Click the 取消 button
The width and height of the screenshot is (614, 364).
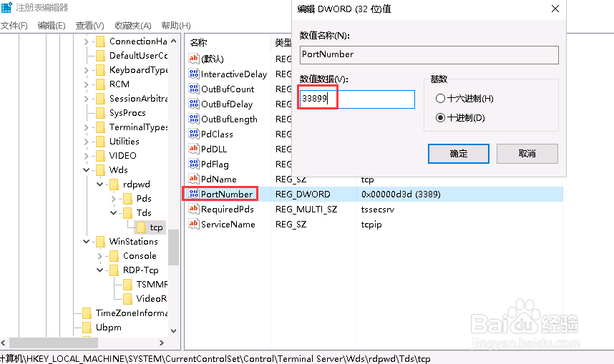coord(527,154)
